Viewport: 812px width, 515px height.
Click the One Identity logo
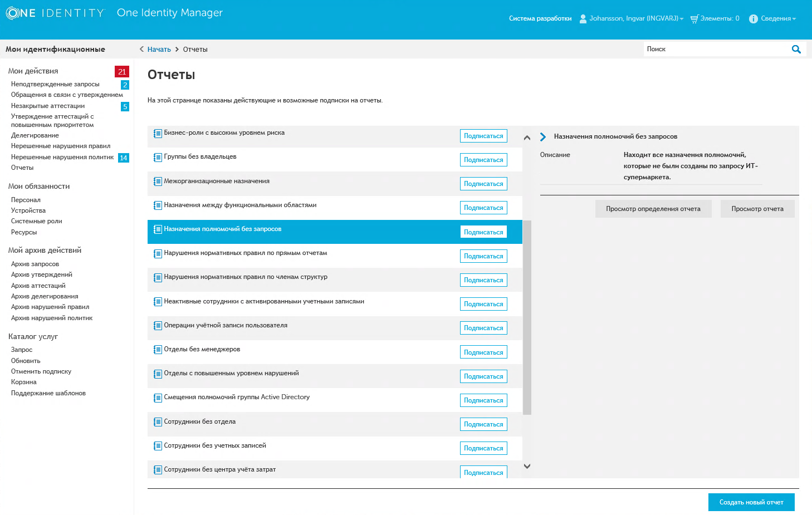coord(55,13)
